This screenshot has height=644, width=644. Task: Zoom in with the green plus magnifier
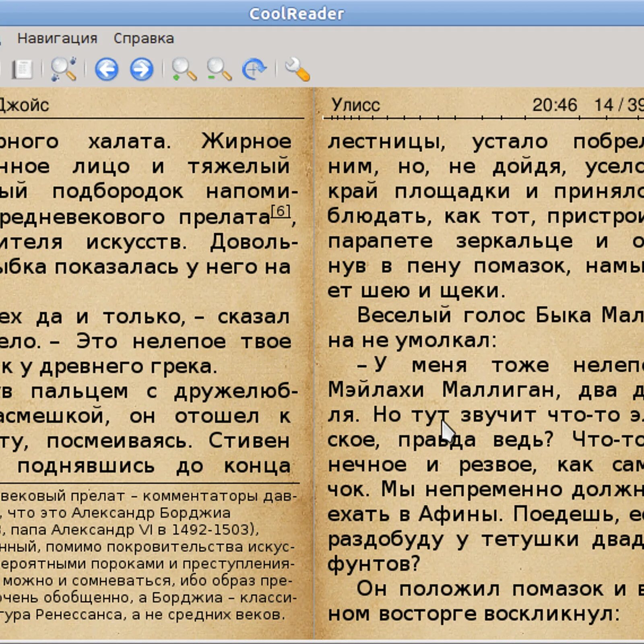click(184, 69)
